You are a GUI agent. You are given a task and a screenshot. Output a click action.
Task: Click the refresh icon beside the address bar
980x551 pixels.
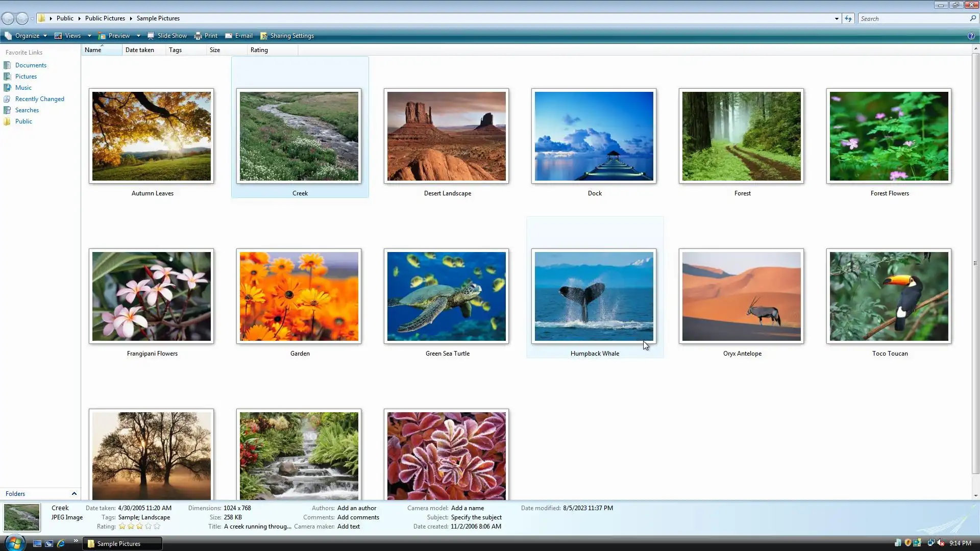click(848, 18)
